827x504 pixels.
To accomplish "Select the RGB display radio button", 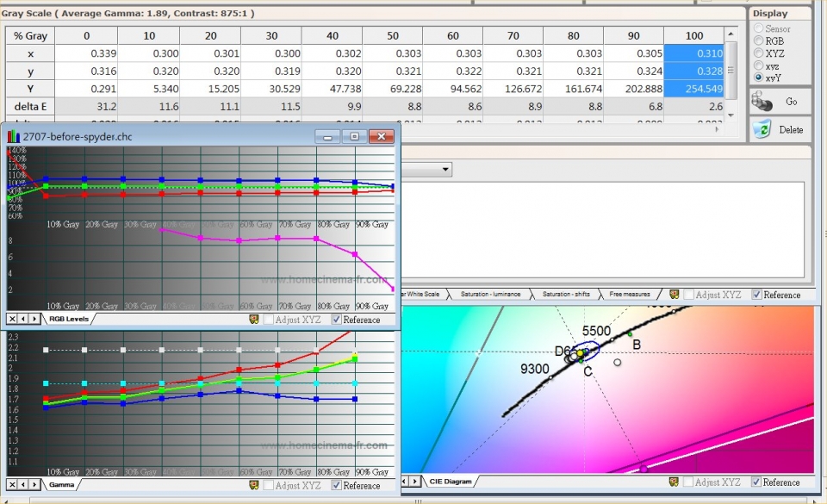I will pyautogui.click(x=758, y=40).
